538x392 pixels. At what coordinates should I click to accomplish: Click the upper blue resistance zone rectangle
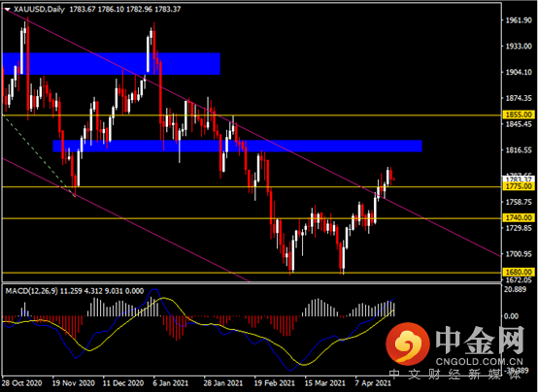(111, 64)
